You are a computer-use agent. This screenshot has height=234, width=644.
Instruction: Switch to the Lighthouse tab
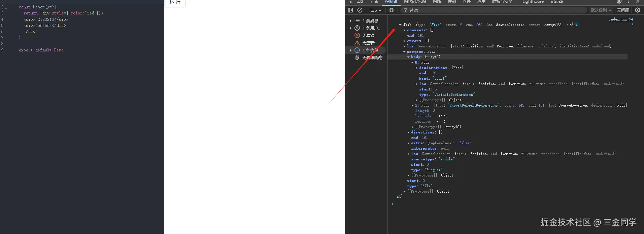533,2
